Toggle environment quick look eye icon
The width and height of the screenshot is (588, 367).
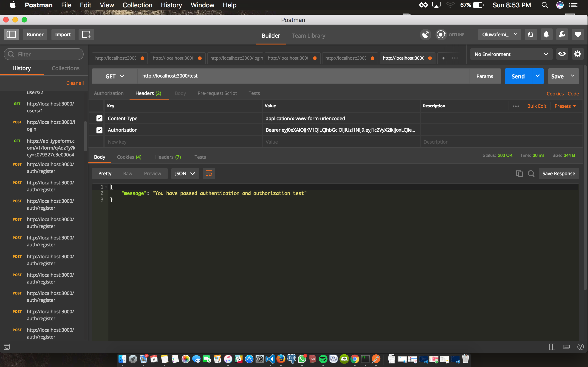point(562,54)
